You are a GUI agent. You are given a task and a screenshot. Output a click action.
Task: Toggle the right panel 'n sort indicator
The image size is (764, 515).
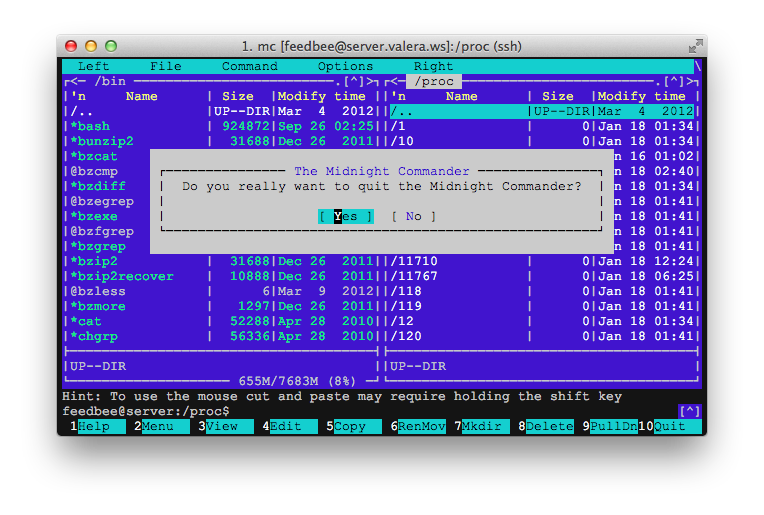(398, 96)
